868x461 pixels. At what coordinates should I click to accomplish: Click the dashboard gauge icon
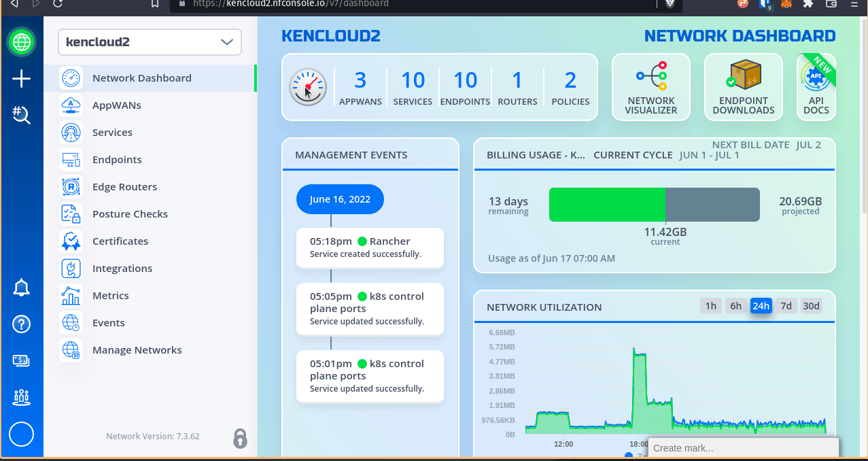click(x=308, y=87)
